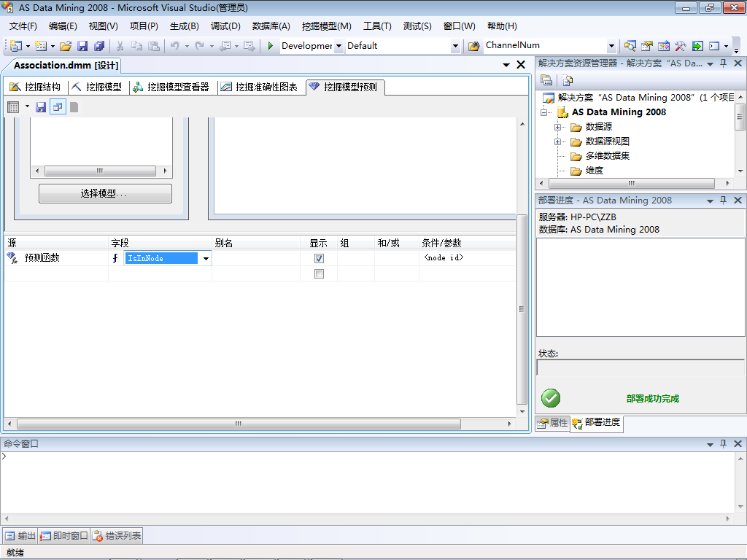Click the green arrow Start Page icon
747x560 pixels.
click(697, 46)
